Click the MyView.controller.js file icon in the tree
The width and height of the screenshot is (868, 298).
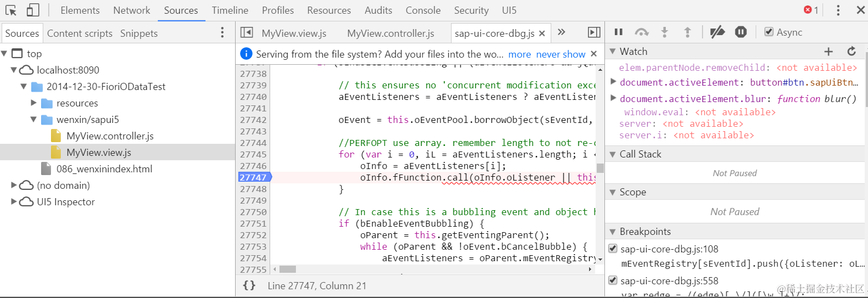coord(55,136)
